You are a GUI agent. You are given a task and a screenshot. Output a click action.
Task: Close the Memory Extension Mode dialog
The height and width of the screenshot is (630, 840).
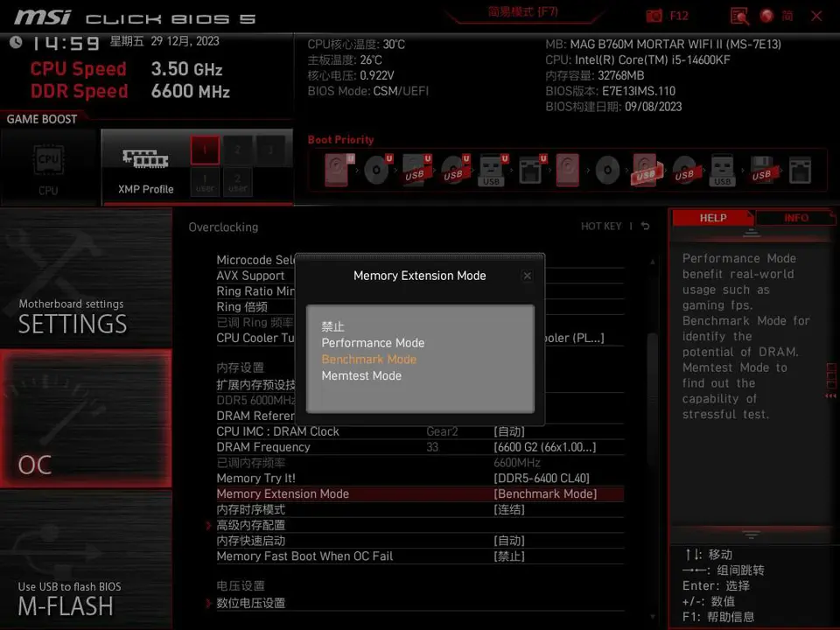coord(527,276)
